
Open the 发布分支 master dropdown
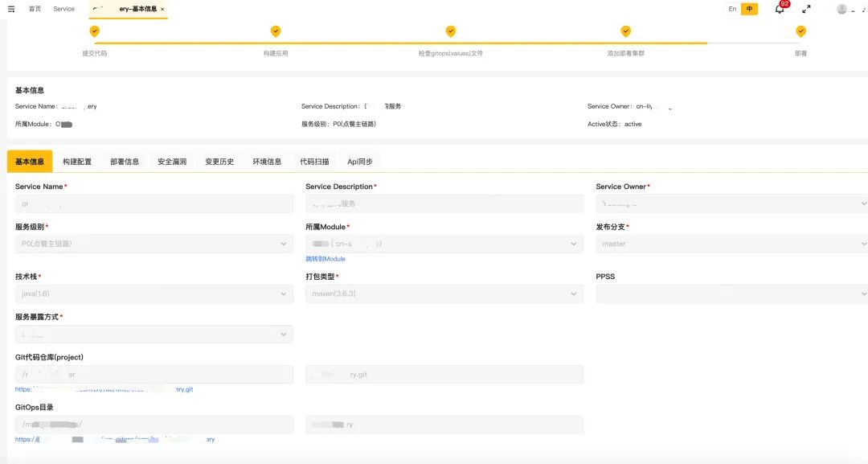click(x=731, y=244)
